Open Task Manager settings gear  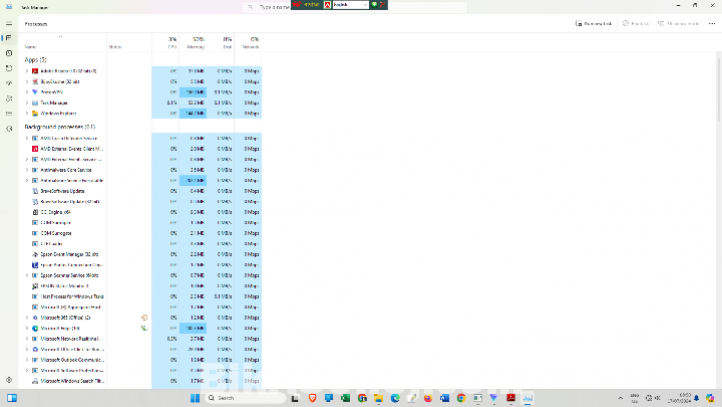[x=9, y=380]
